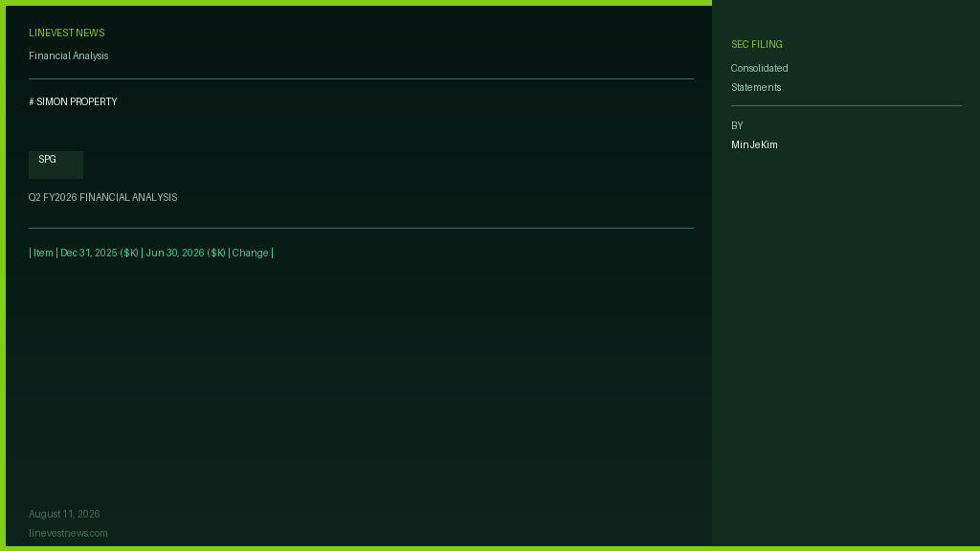Click the SEC FILING sidebar label
980x551 pixels.
pos(757,44)
